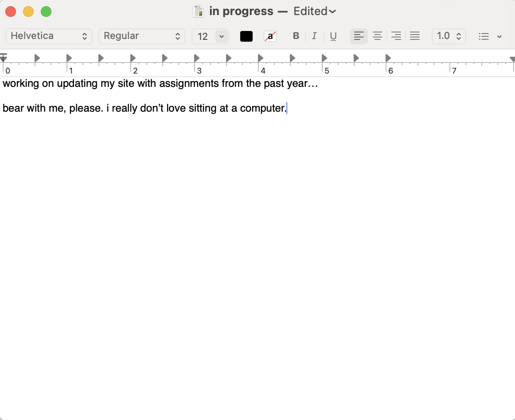
Task: Click the tab stop marker at 5.5 inches
Action: [x=356, y=58]
